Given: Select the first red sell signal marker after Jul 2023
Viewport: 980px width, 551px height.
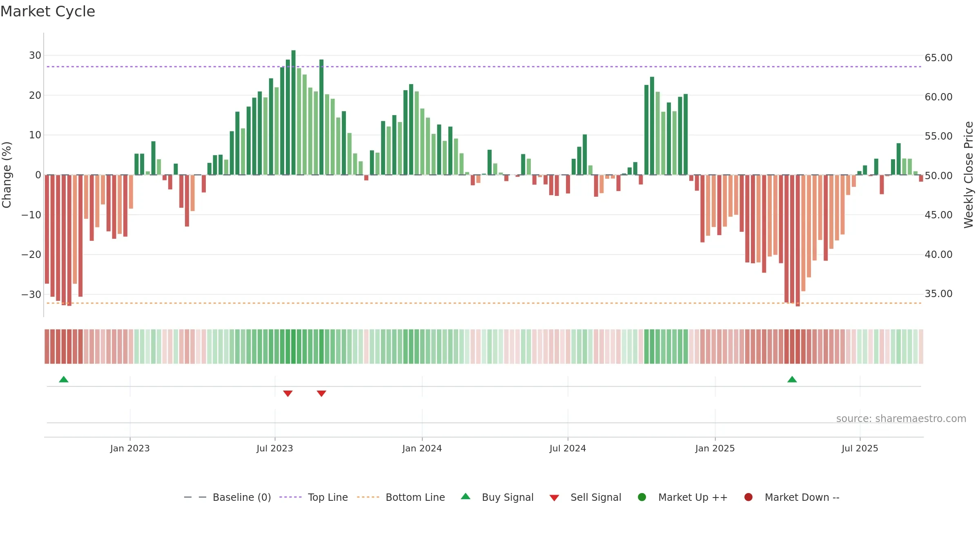Looking at the screenshot, I should point(288,393).
